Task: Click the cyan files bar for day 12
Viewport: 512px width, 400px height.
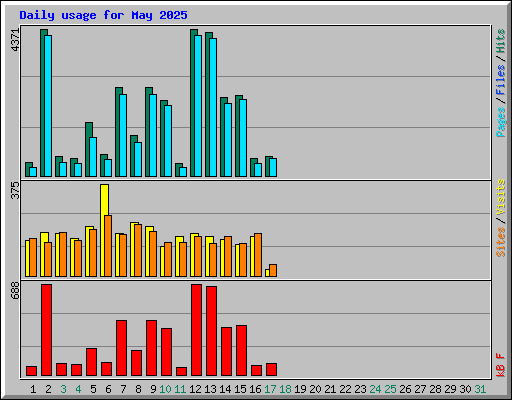Action: point(198,106)
